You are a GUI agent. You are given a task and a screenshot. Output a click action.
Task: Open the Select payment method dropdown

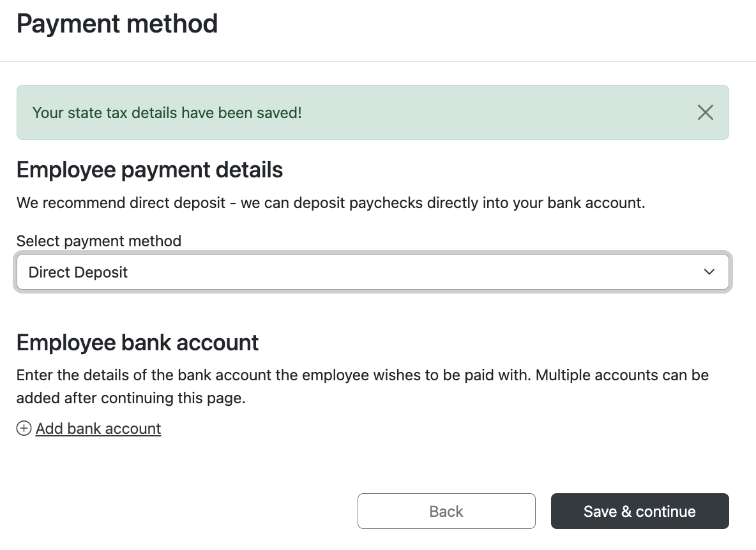click(x=372, y=272)
